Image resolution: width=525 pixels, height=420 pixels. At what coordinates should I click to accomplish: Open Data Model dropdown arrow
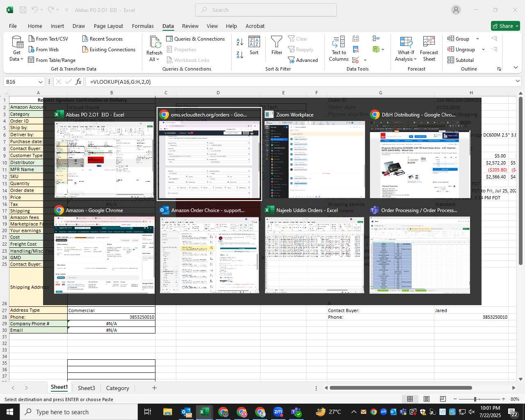[383, 49]
